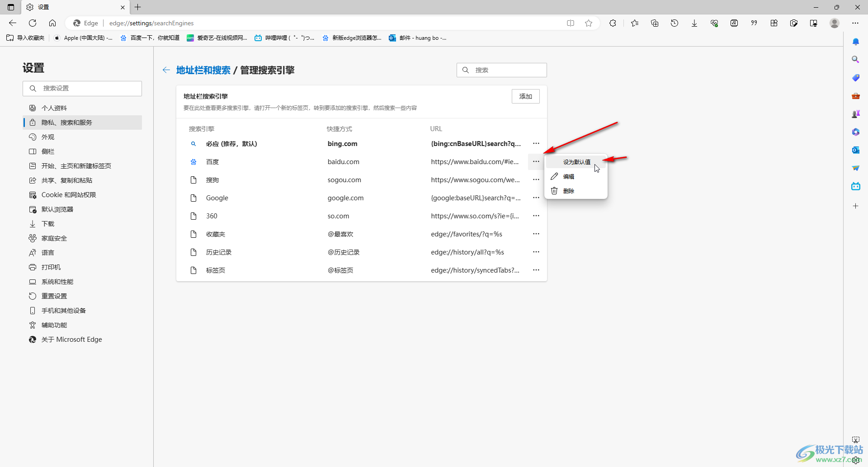Open 导入收藏夹 bookmark
The width and height of the screenshot is (868, 467).
pos(25,38)
